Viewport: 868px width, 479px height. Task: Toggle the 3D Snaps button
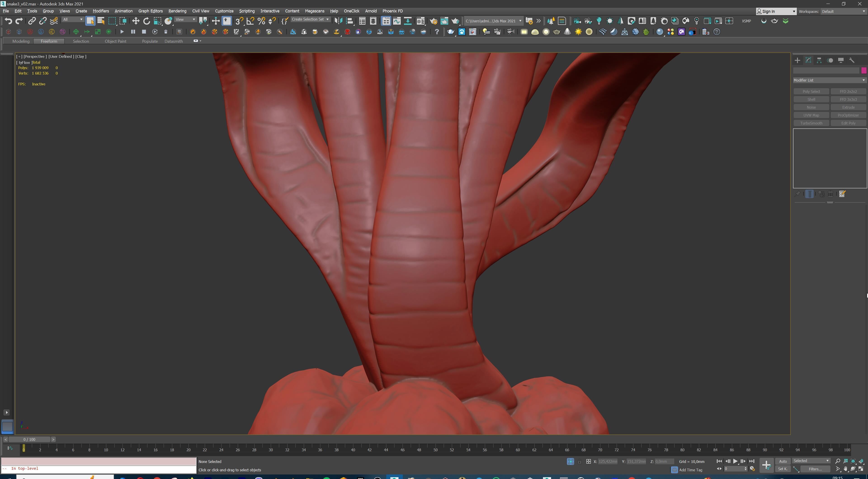point(239,21)
